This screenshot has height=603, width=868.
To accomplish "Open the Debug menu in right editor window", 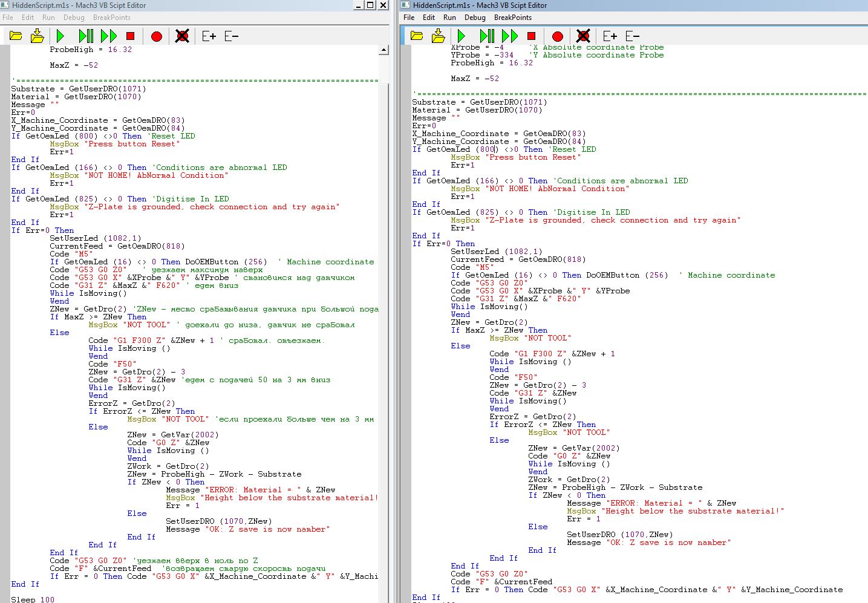I will tap(475, 18).
